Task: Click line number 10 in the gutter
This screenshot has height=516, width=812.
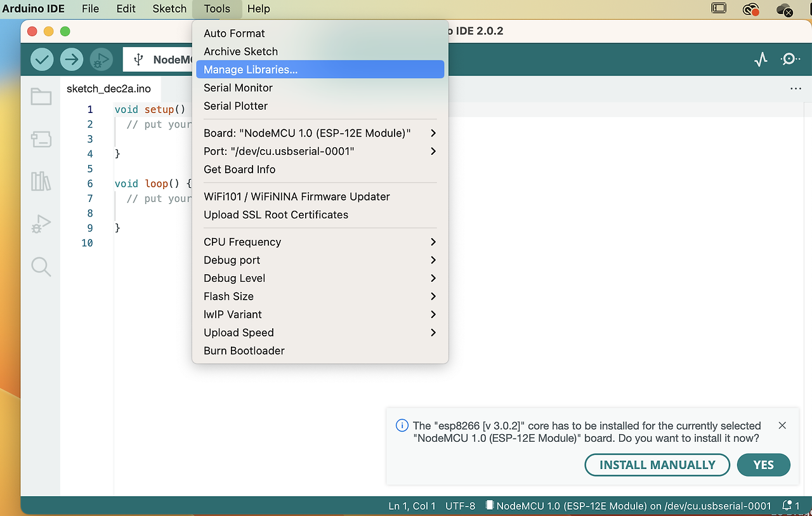Action: tap(88, 243)
